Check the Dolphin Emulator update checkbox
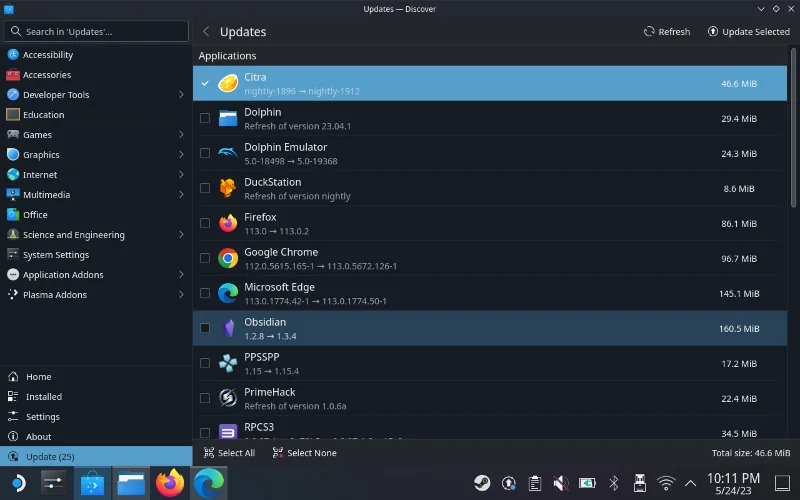The height and width of the screenshot is (500, 800). pos(205,153)
